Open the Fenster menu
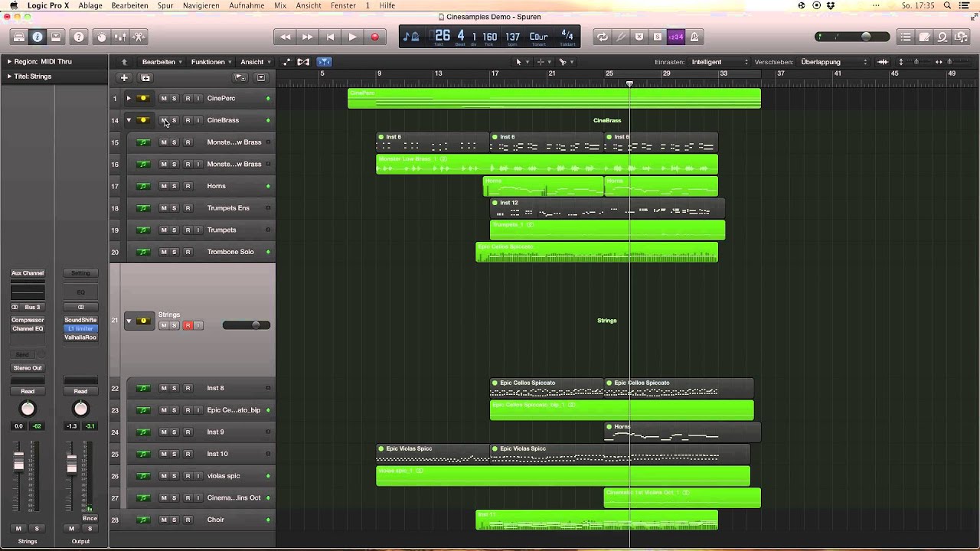The width and height of the screenshot is (980, 551). point(343,5)
